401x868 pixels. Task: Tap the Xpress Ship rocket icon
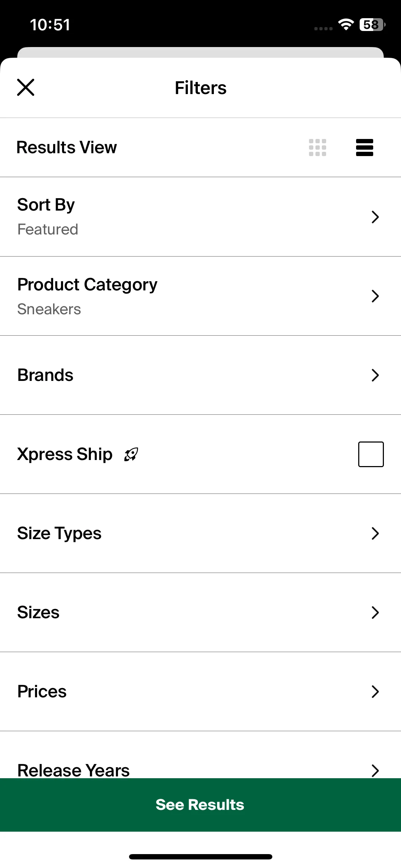(131, 455)
